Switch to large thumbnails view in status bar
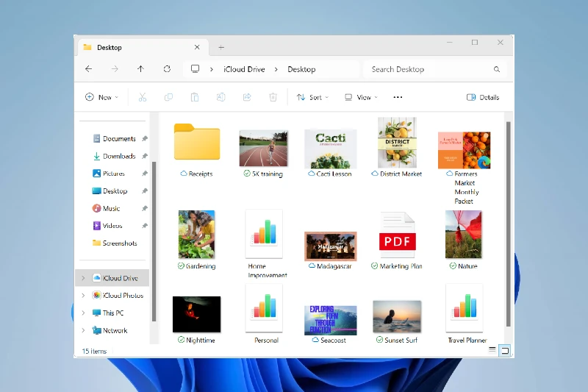 [505, 351]
